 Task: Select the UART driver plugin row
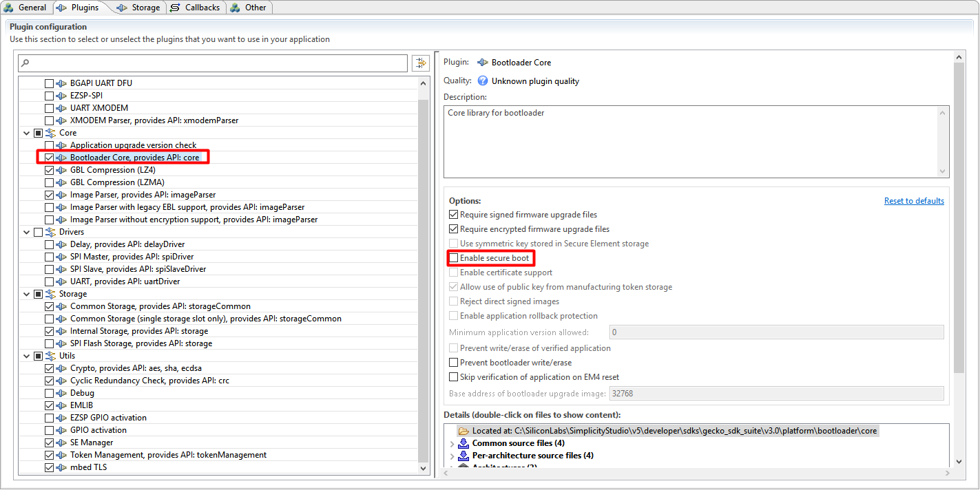click(x=219, y=281)
